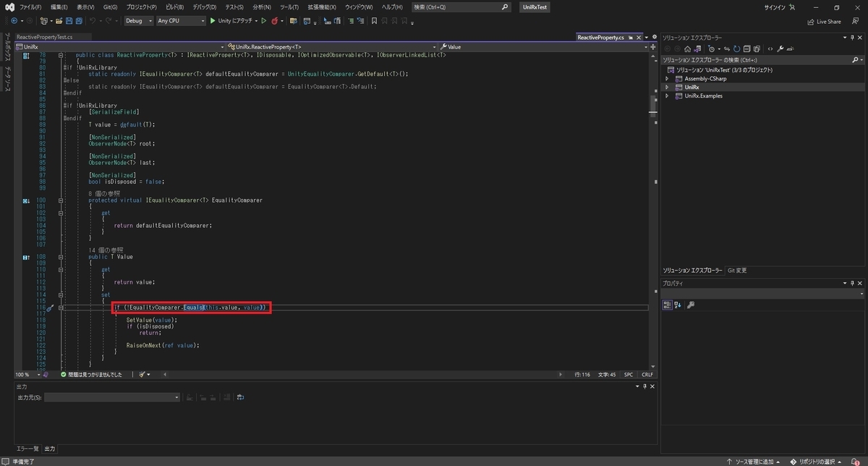Click the Live Share button
868x466 pixels.
pyautogui.click(x=824, y=21)
